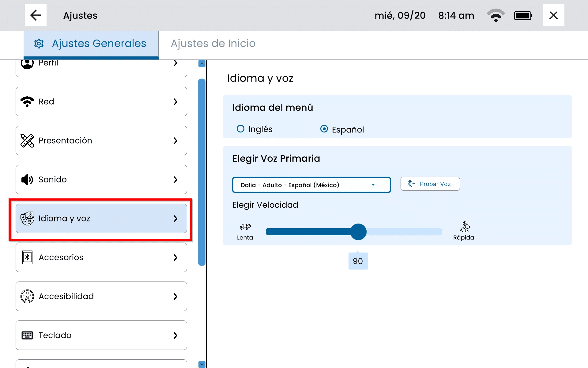Image resolution: width=588 pixels, height=368 pixels.
Task: Expand the Sonido settings chevron
Action: [175, 179]
